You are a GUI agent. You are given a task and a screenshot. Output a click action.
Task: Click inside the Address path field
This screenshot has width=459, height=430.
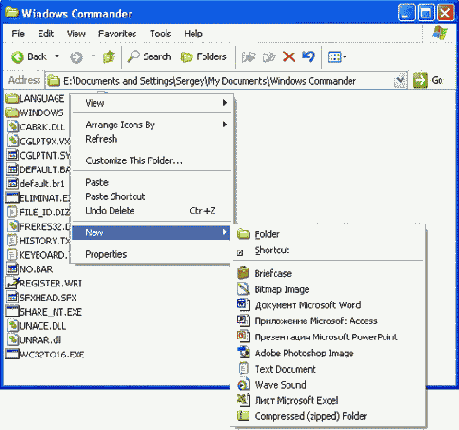(x=220, y=81)
